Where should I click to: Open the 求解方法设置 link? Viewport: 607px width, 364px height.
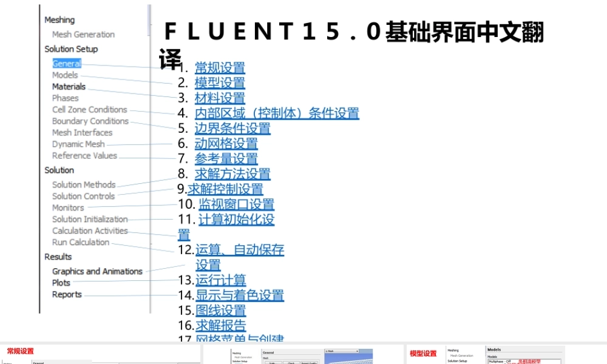pyautogui.click(x=232, y=174)
